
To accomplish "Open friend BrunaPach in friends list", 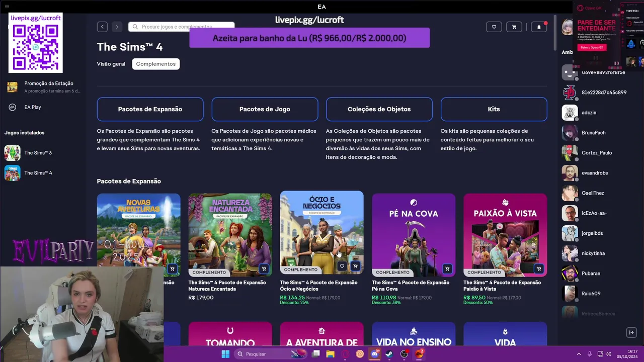I will click(594, 133).
